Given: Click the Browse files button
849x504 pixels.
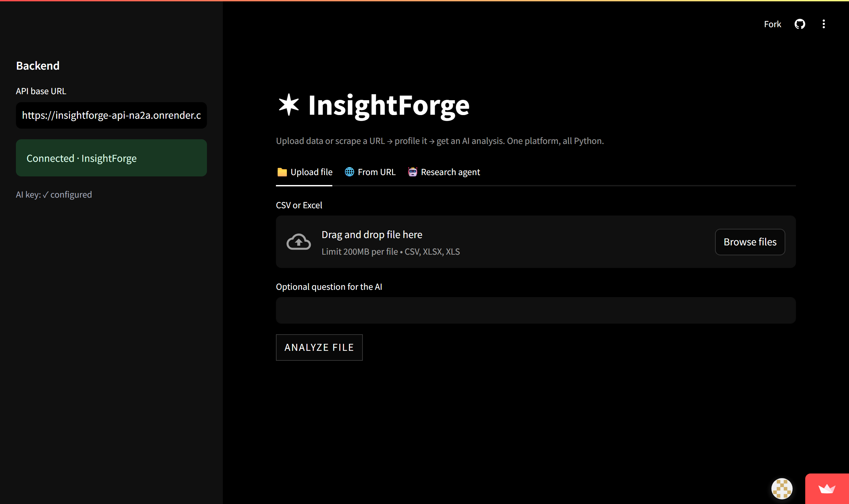Looking at the screenshot, I should point(750,242).
